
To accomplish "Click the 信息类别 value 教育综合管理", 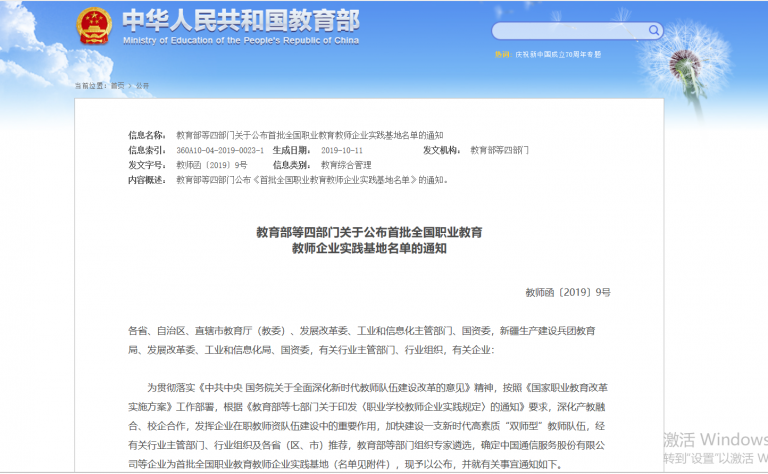I will click(x=346, y=164).
